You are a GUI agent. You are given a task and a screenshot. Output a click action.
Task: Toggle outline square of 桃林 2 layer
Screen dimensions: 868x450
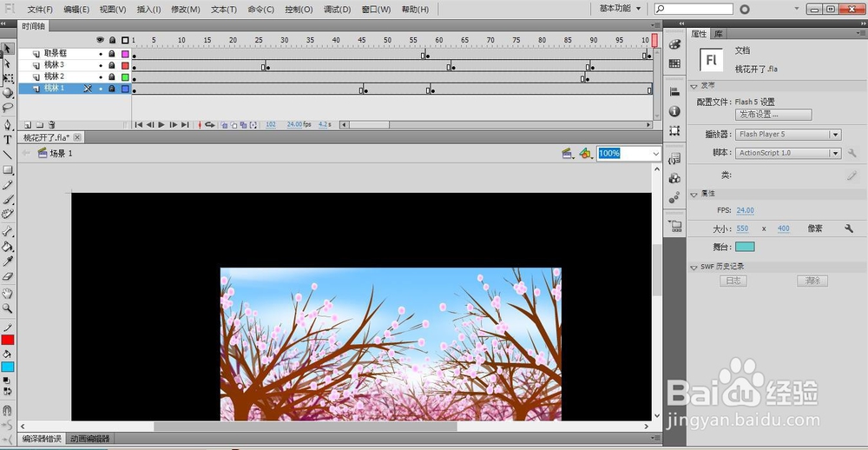[125, 77]
